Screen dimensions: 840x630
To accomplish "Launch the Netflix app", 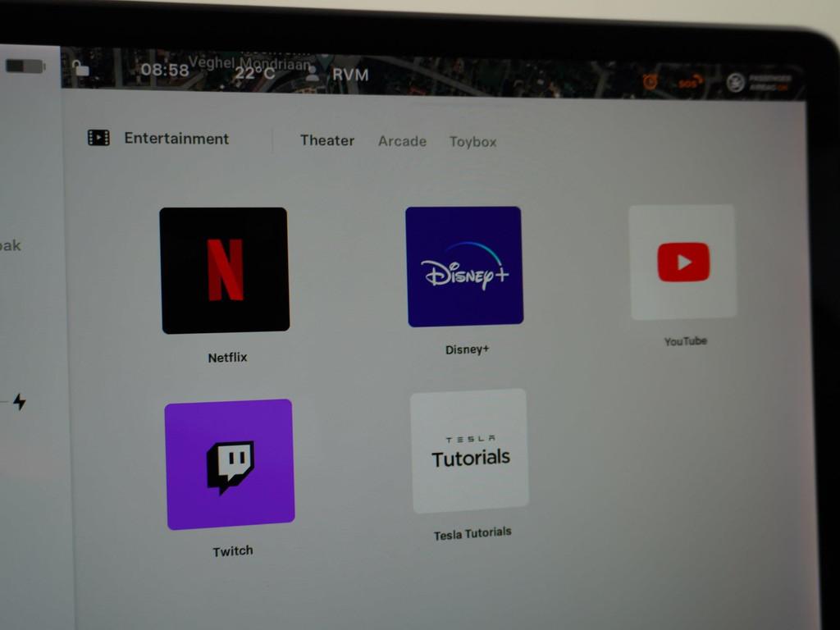I will point(225,270).
